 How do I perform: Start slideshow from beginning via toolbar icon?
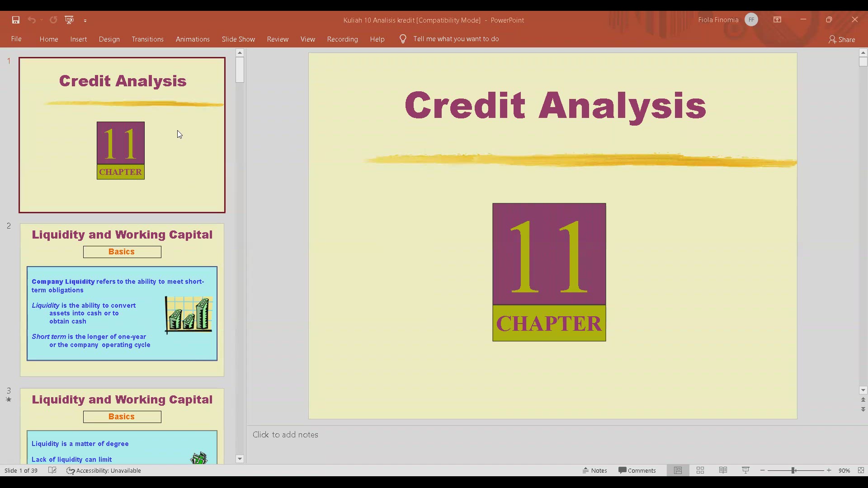pos(69,20)
